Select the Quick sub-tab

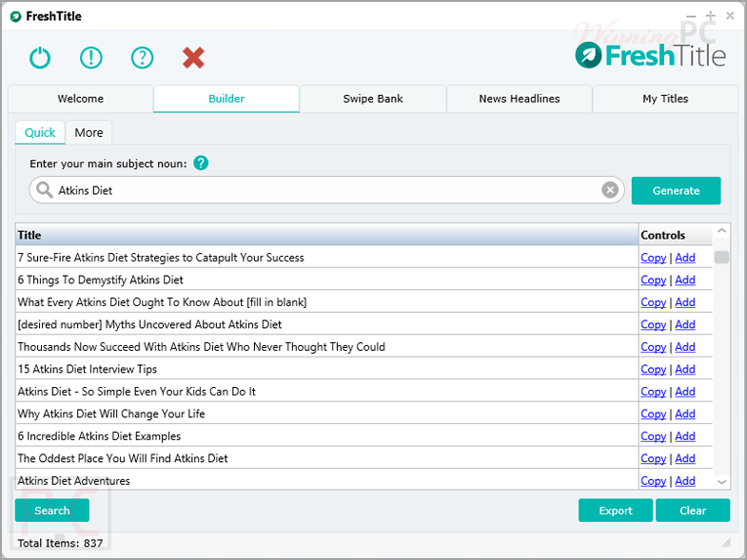coord(40,132)
